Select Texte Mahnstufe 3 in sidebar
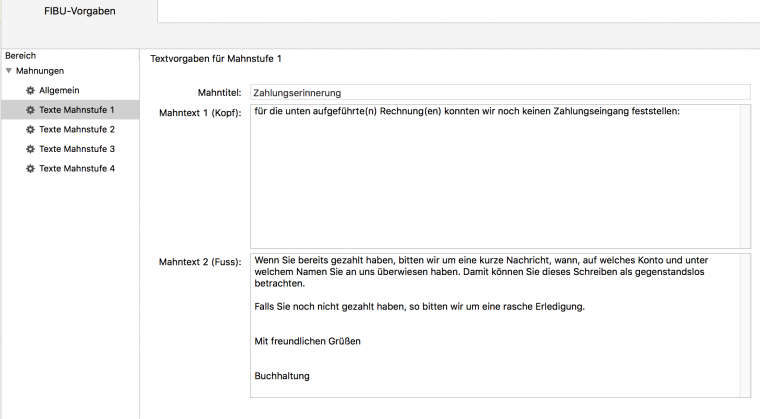 click(x=70, y=149)
